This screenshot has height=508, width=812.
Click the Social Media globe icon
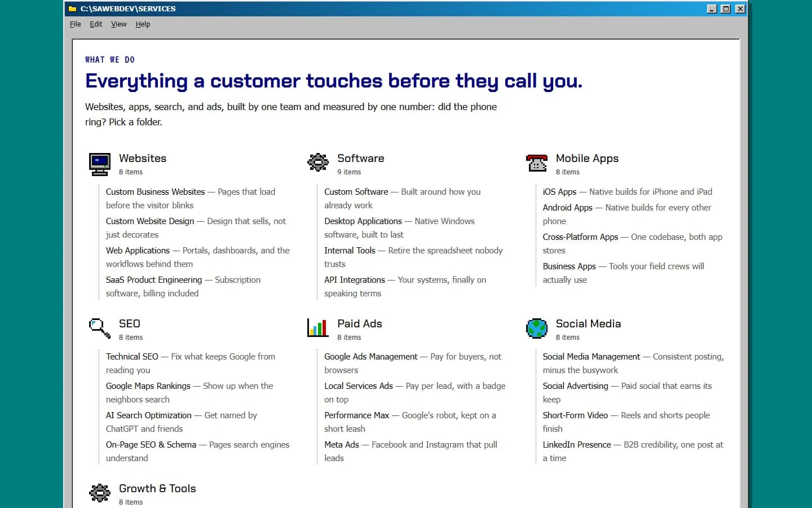coord(536,328)
